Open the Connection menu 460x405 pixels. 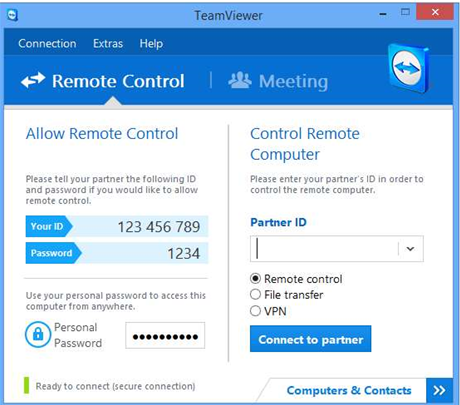[47, 43]
